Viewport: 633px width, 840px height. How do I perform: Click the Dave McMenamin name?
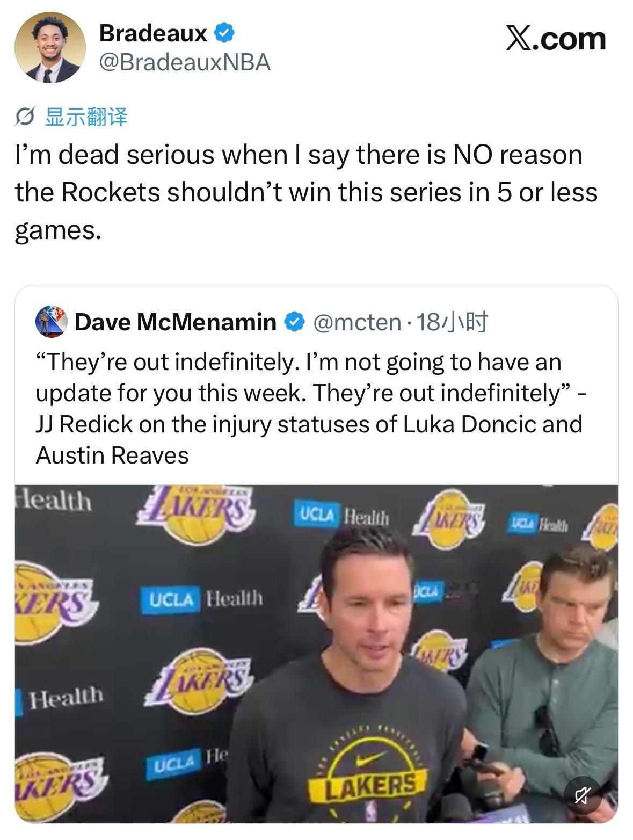click(x=176, y=322)
